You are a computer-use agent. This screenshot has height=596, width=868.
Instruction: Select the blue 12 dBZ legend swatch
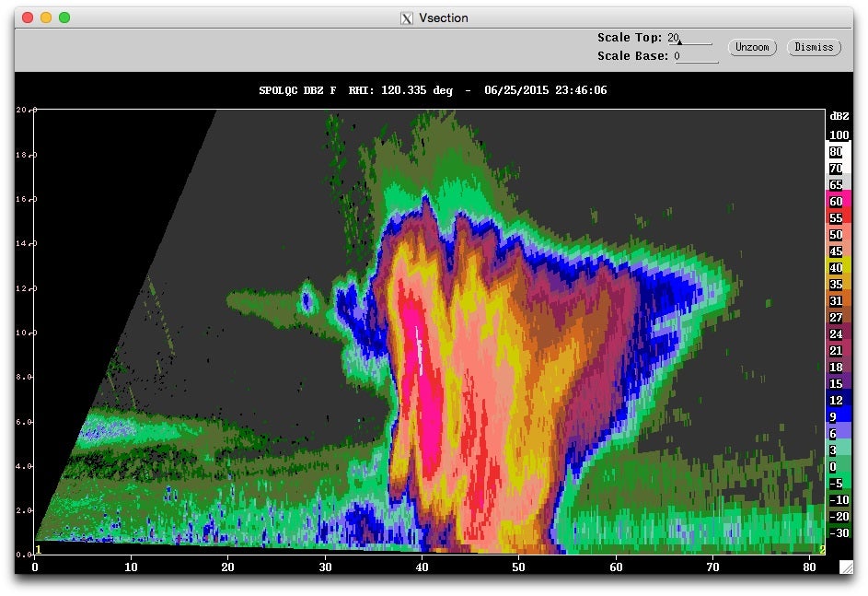[839, 401]
